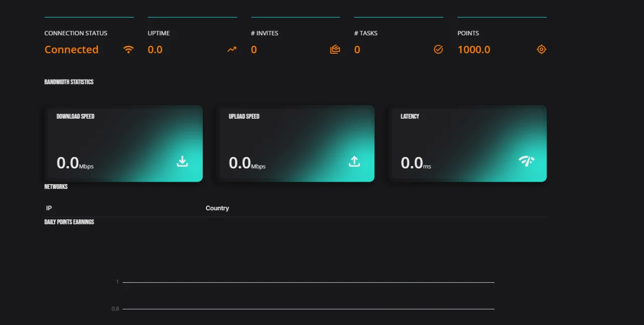Click the Points label
The image size is (644, 325).
[x=468, y=33]
